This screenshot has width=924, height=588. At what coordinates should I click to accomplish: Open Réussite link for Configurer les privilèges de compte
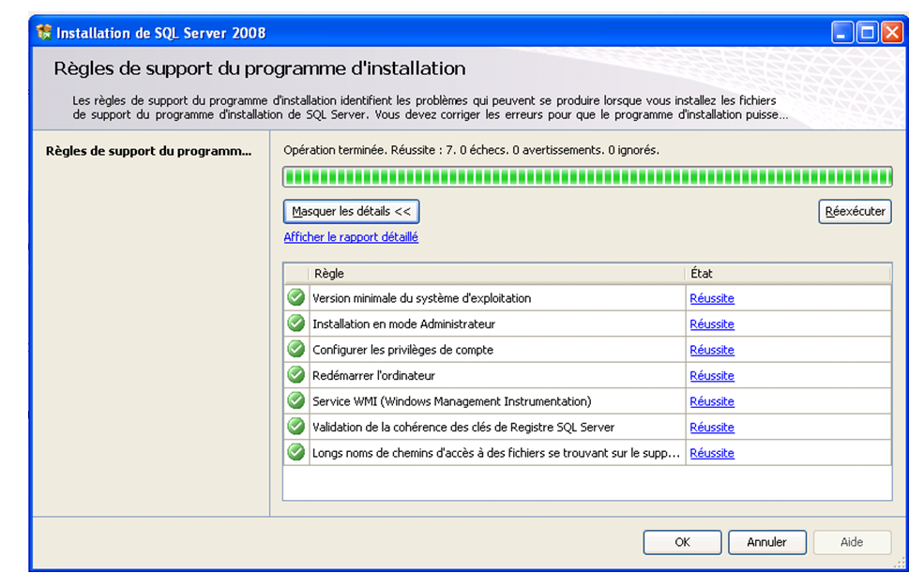[712, 350]
